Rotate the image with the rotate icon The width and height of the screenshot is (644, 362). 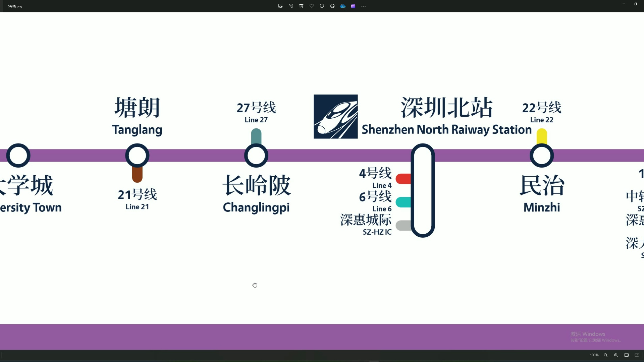(x=291, y=6)
